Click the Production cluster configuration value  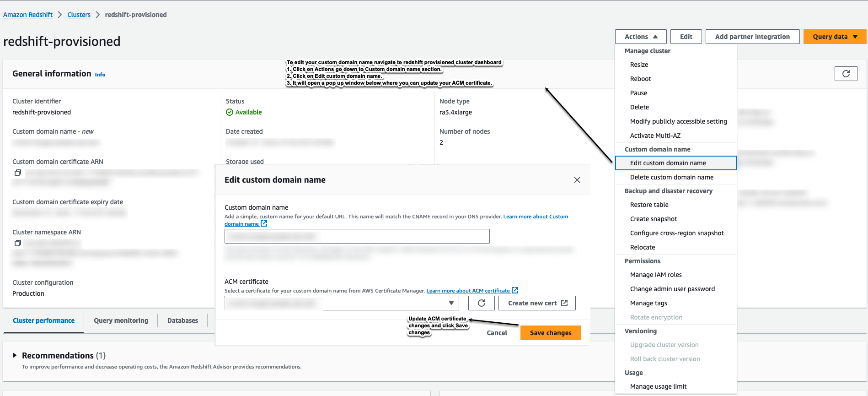pyautogui.click(x=28, y=293)
